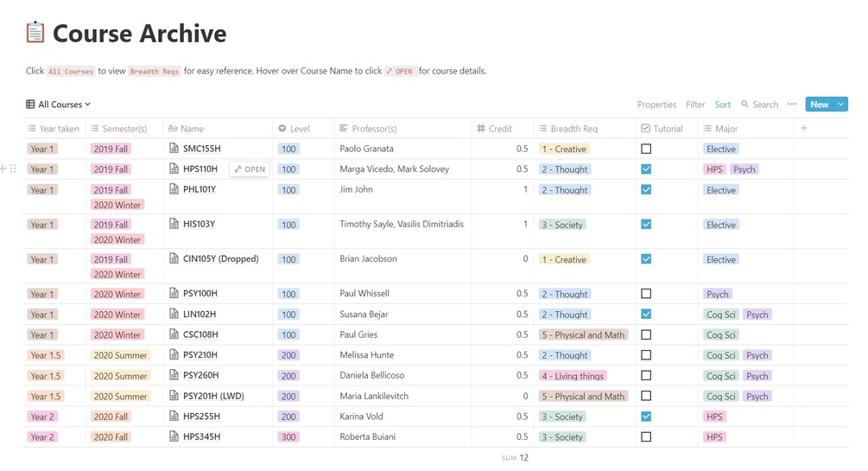Viewport: 868px width, 471px height.
Task: Click the search magnifier icon
Action: (x=745, y=105)
